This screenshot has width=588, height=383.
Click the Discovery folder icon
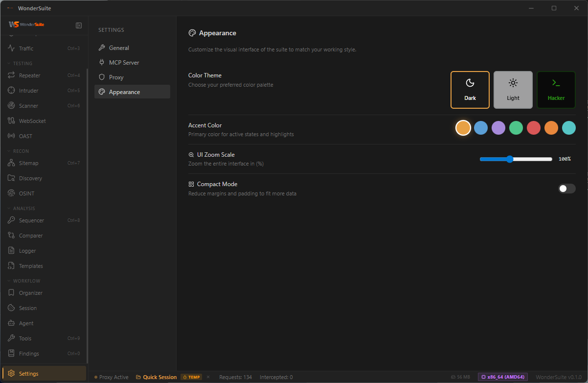[x=11, y=178]
